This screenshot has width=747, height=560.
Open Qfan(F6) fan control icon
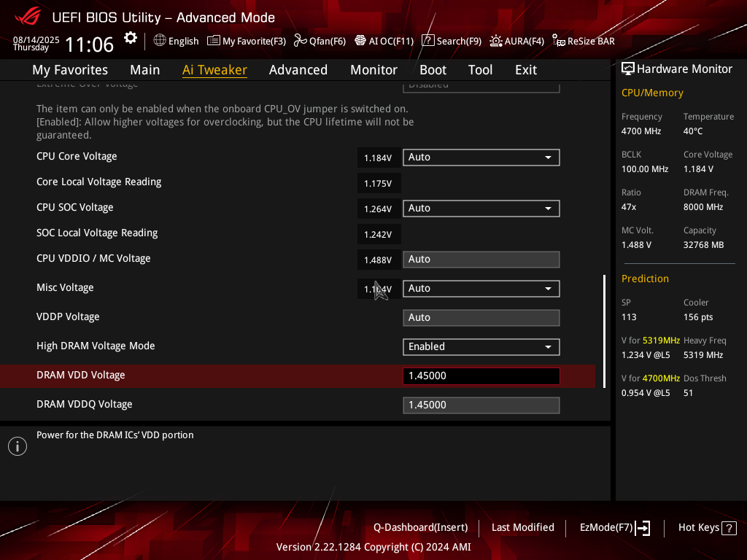(x=300, y=41)
